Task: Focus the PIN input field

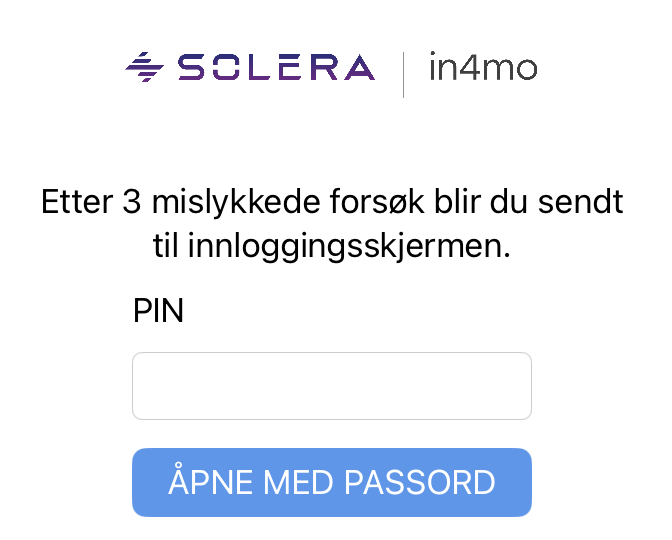Action: coord(331,386)
